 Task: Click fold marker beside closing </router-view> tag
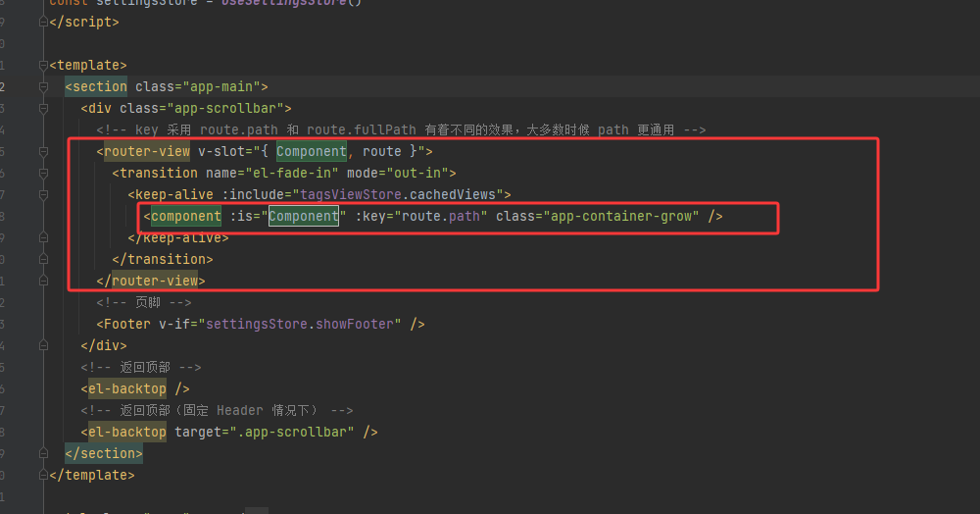[43, 281]
